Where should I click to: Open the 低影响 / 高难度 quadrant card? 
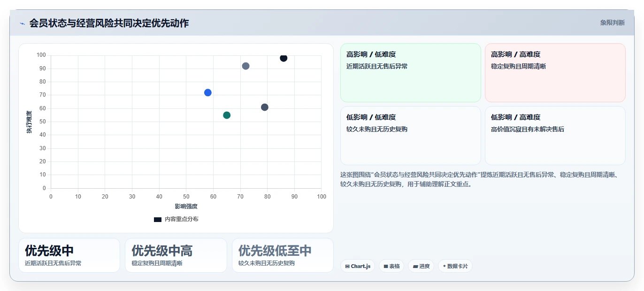pyautogui.click(x=555, y=136)
